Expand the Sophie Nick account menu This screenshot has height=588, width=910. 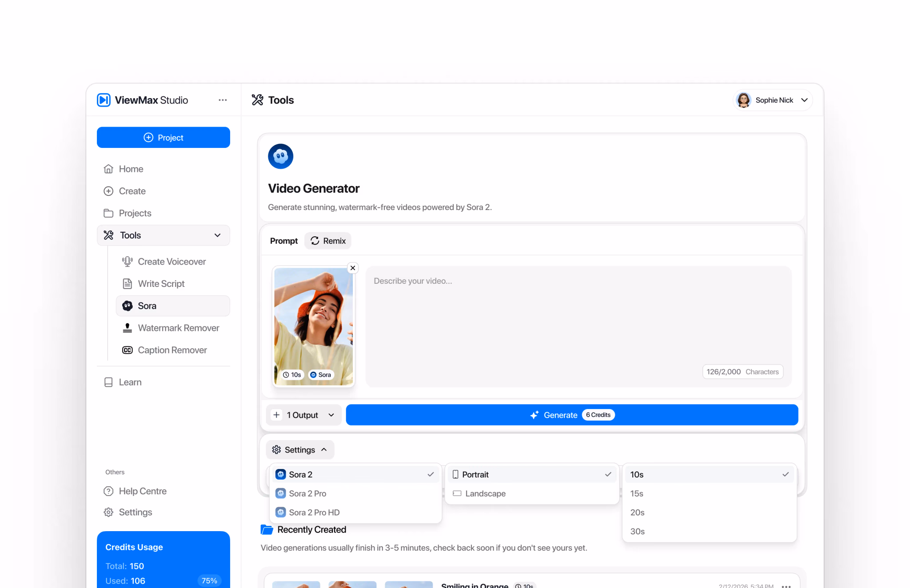point(773,100)
